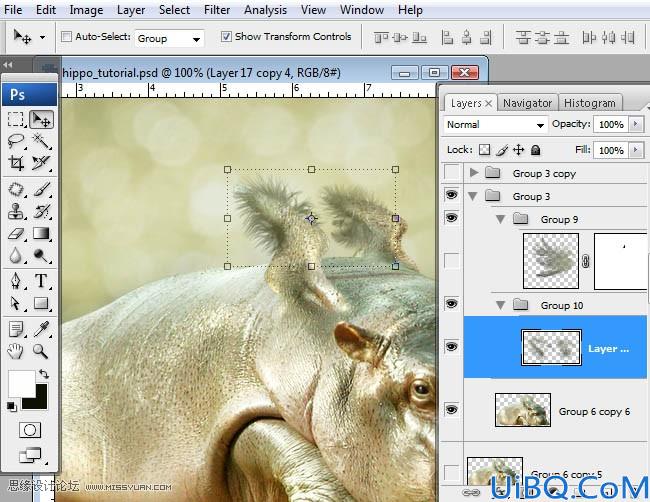
Task: Hide the Group 6 copy 6 layer
Action: pyautogui.click(x=452, y=410)
